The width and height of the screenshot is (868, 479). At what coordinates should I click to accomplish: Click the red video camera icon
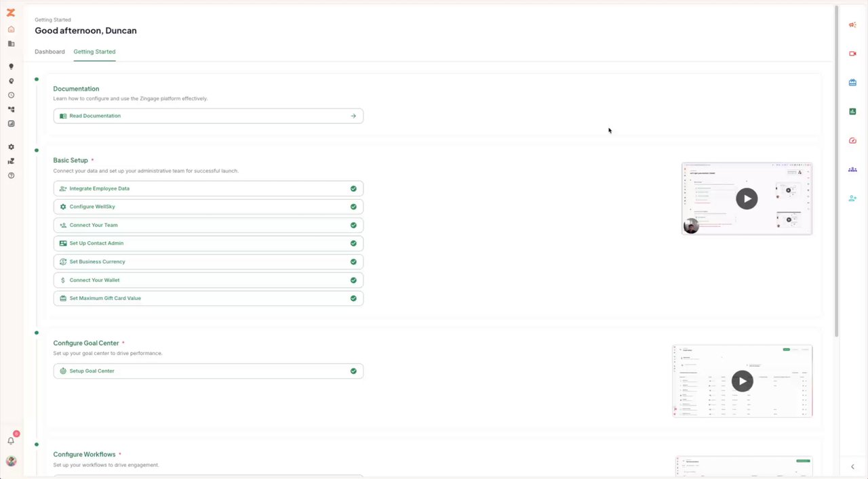coord(852,54)
